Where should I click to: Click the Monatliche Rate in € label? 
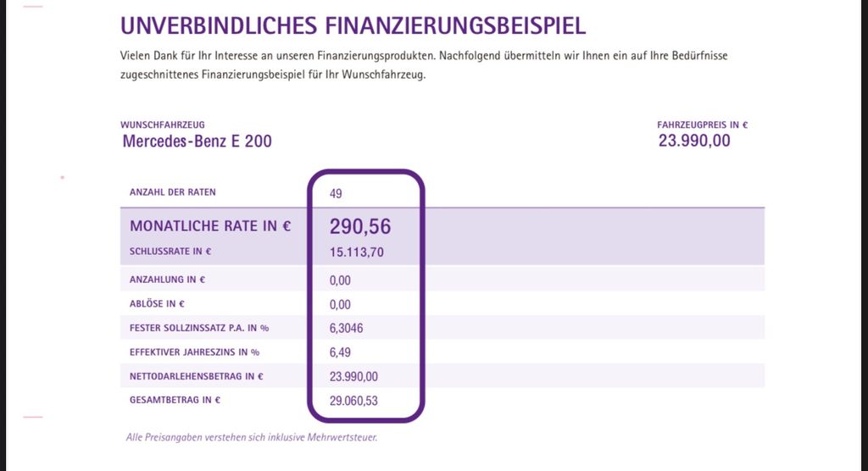coord(210,226)
